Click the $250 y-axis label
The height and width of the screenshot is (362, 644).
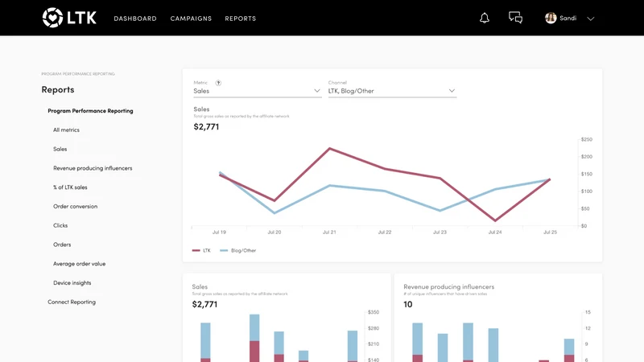(587, 139)
